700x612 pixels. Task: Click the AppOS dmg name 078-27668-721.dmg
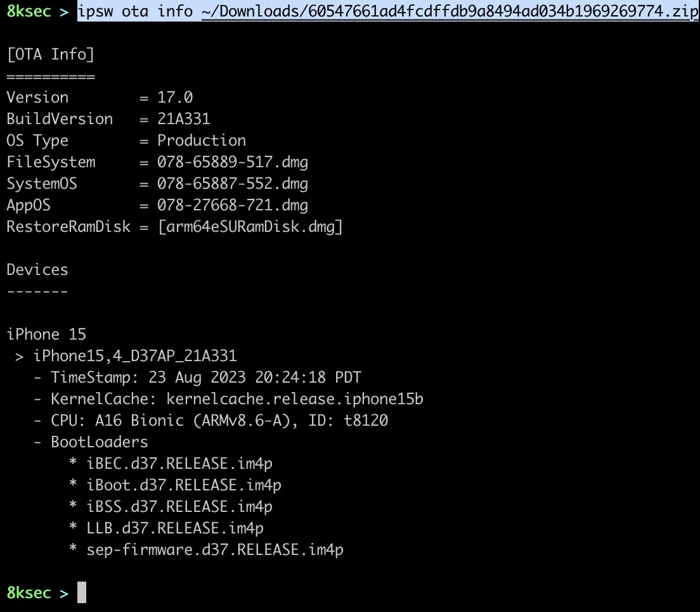pyautogui.click(x=233, y=205)
